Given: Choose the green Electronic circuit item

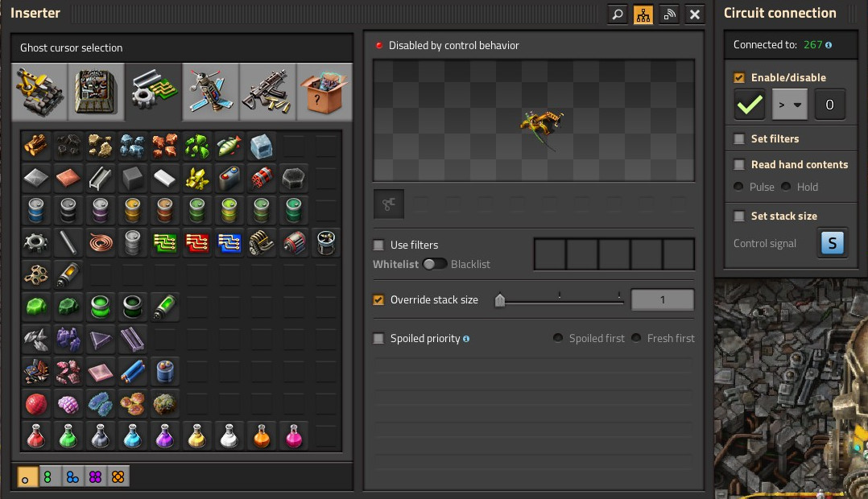Looking at the screenshot, I should 165,242.
